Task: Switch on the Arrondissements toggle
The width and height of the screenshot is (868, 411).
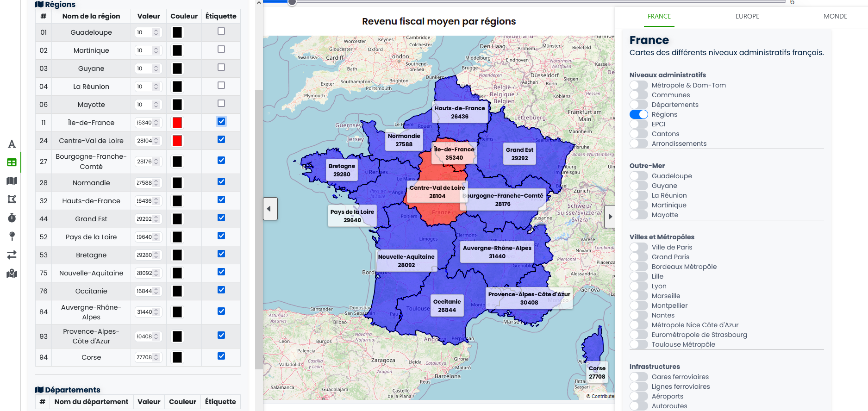Action: point(639,143)
